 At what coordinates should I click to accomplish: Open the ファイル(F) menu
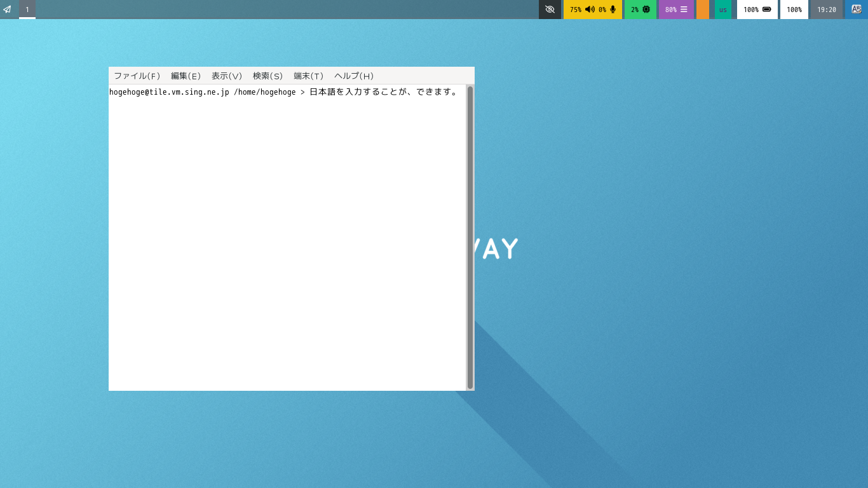137,76
